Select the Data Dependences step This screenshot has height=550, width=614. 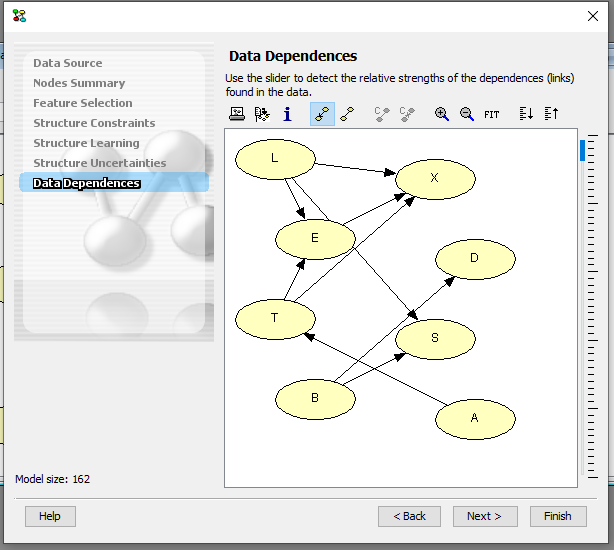click(x=114, y=183)
